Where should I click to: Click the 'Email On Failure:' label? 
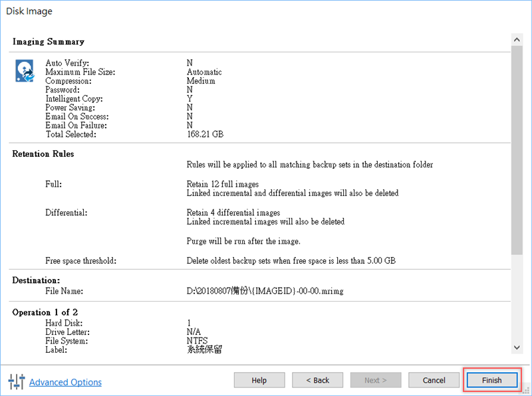[x=76, y=125]
